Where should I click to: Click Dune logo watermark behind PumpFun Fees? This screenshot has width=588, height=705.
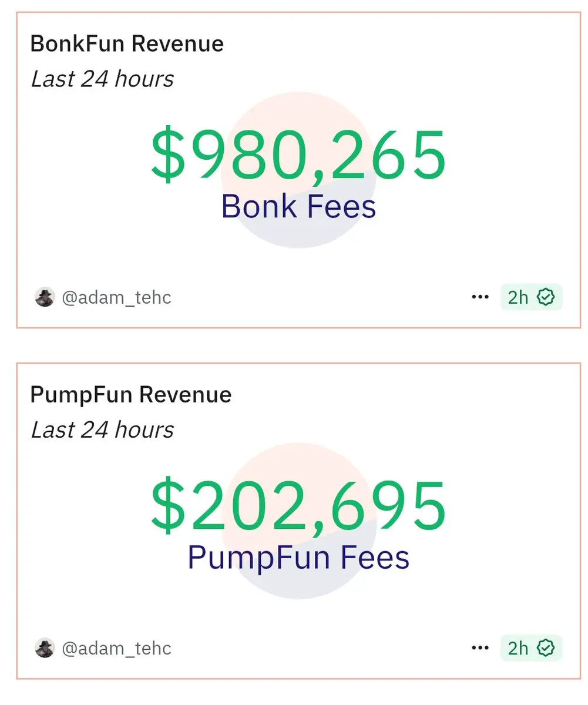click(x=298, y=521)
